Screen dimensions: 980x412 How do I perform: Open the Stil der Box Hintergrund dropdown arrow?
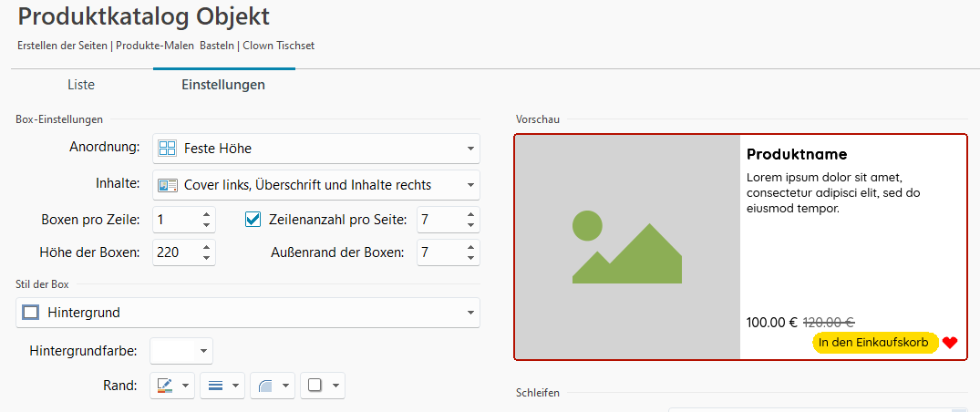(470, 313)
